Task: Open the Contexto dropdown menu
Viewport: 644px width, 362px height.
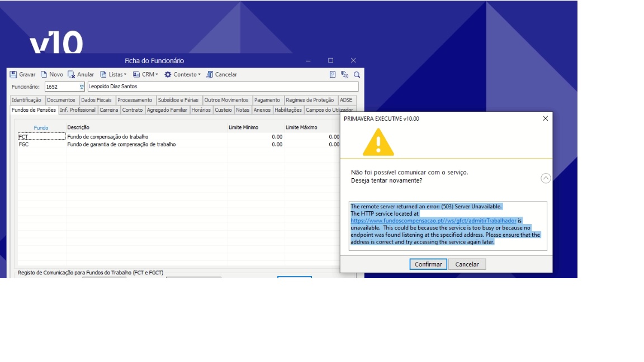Action: (182, 74)
